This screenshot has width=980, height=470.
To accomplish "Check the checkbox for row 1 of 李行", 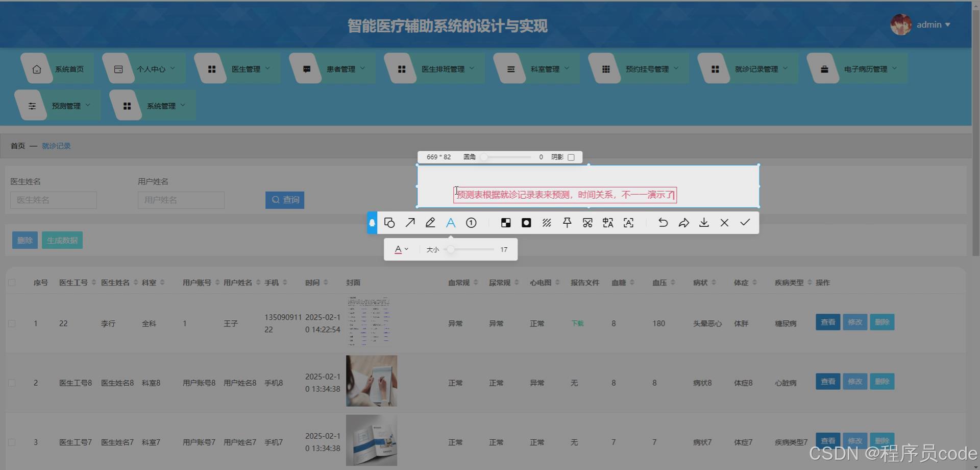I will (12, 322).
